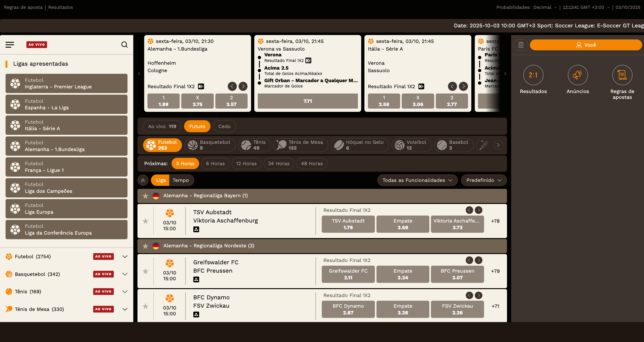This screenshot has height=342, width=644.
Task: Open the Todas as Funcionalidades dropdown
Action: point(417,180)
